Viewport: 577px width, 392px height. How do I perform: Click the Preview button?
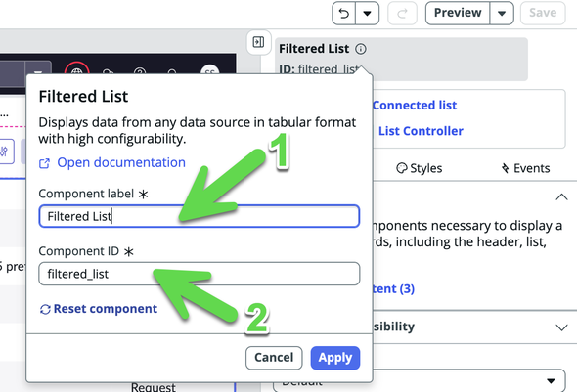pyautogui.click(x=458, y=13)
